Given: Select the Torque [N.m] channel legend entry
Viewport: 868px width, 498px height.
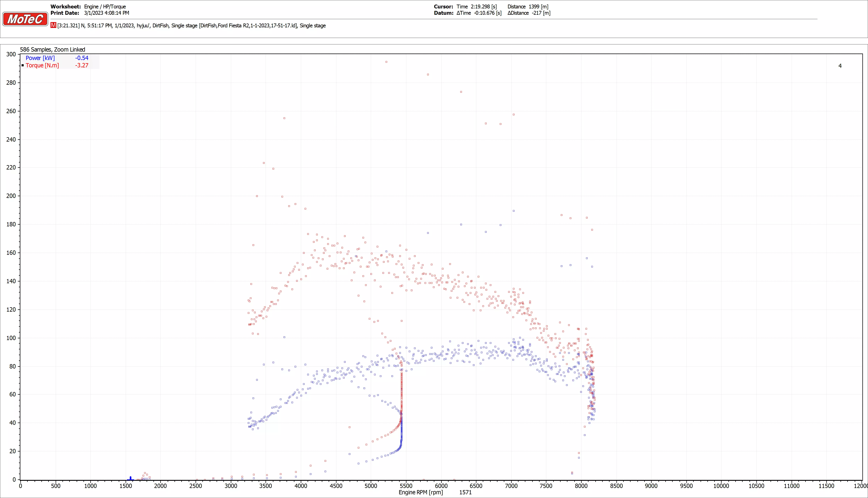Looking at the screenshot, I should click(x=42, y=65).
